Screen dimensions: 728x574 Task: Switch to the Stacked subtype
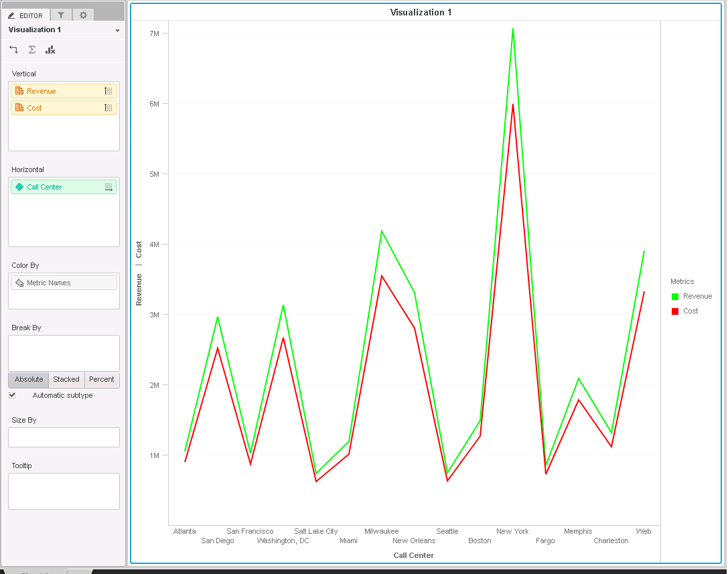click(x=66, y=379)
